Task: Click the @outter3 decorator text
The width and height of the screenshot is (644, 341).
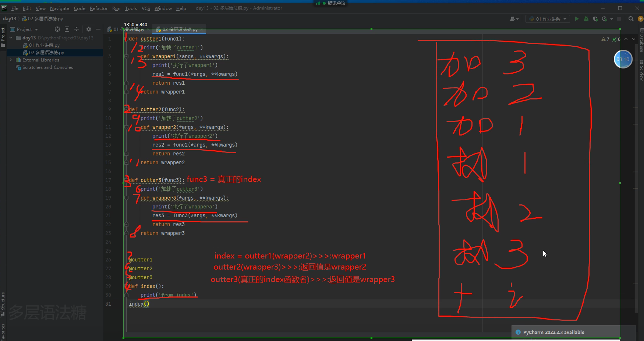Action: [141, 277]
